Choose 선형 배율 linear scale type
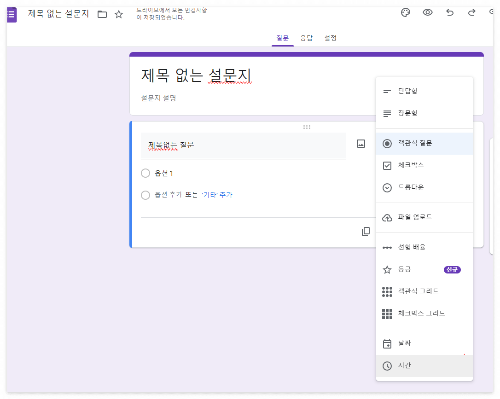This screenshot has width=500, height=399. click(424, 248)
